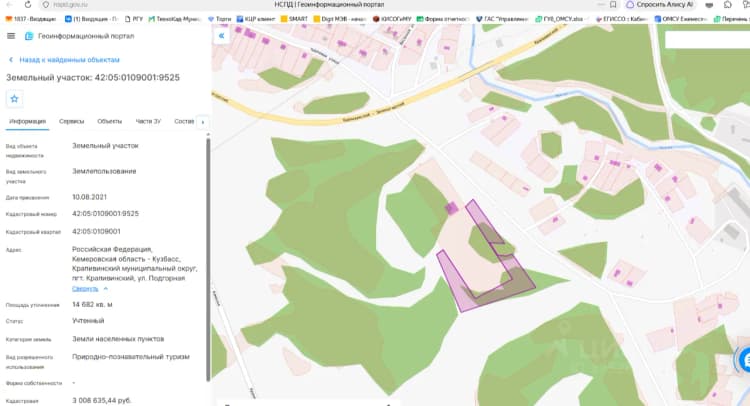Image resolution: width=750 pixels, height=406 pixels.
Task: Select the cadastral value 3 008 635,44 руб.
Action: pos(101,400)
